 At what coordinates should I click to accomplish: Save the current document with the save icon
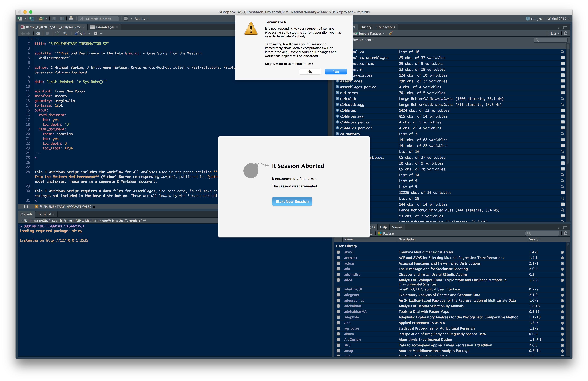(x=54, y=19)
